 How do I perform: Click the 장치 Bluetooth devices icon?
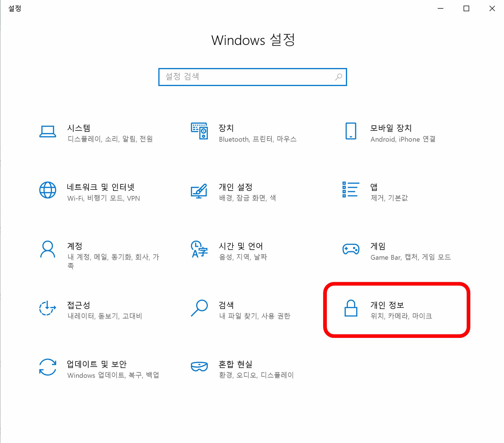point(199,131)
